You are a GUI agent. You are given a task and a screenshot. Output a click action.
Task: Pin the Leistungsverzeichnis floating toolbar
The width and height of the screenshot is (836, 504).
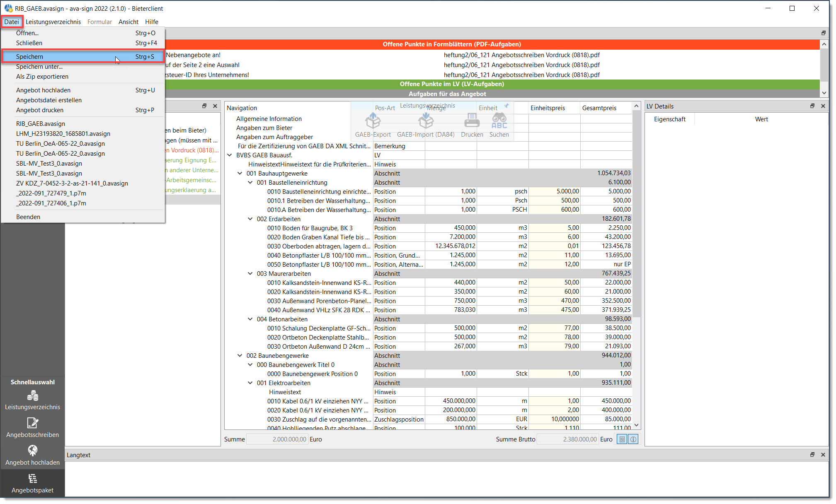click(506, 106)
